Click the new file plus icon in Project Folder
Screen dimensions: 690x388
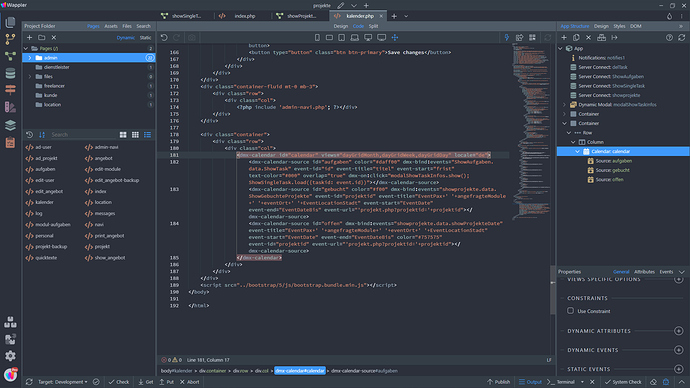[29, 38]
